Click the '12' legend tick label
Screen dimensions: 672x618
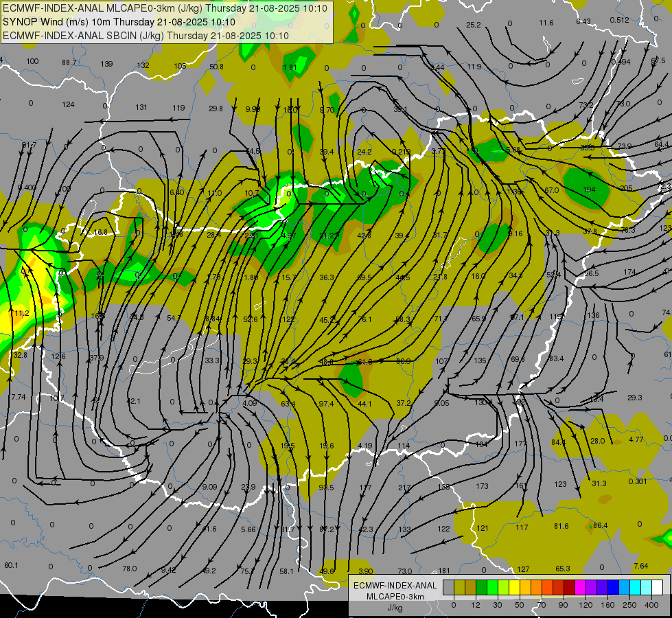[x=475, y=605]
